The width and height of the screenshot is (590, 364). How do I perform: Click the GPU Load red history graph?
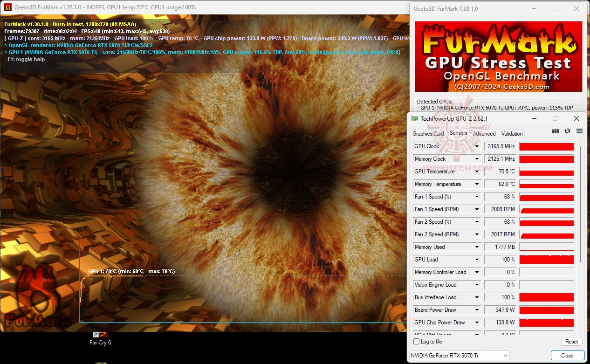(x=546, y=260)
